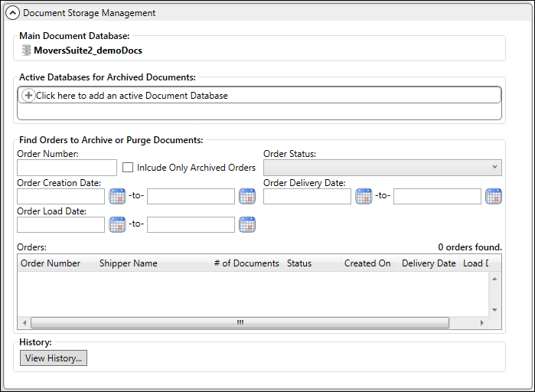Click the plus icon to add a Document Database
The width and height of the screenshot is (535, 392).
[x=28, y=95]
